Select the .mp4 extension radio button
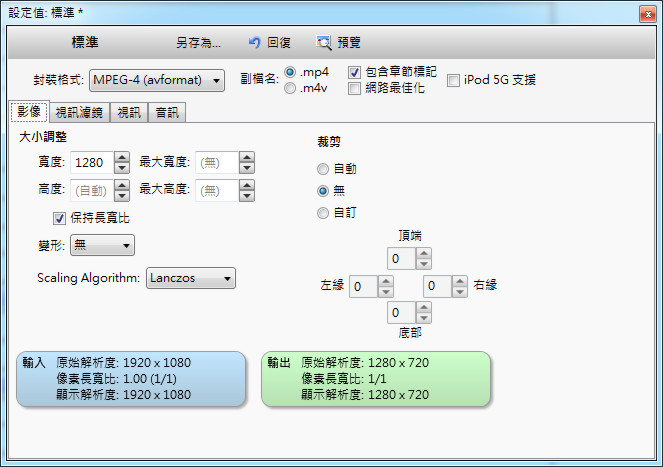Image resolution: width=663 pixels, height=467 pixels. (290, 72)
